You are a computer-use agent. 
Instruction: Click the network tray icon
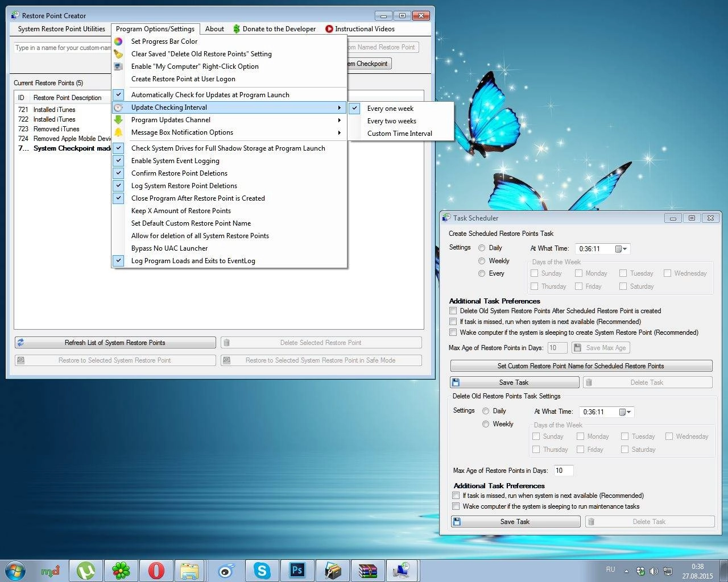point(668,571)
